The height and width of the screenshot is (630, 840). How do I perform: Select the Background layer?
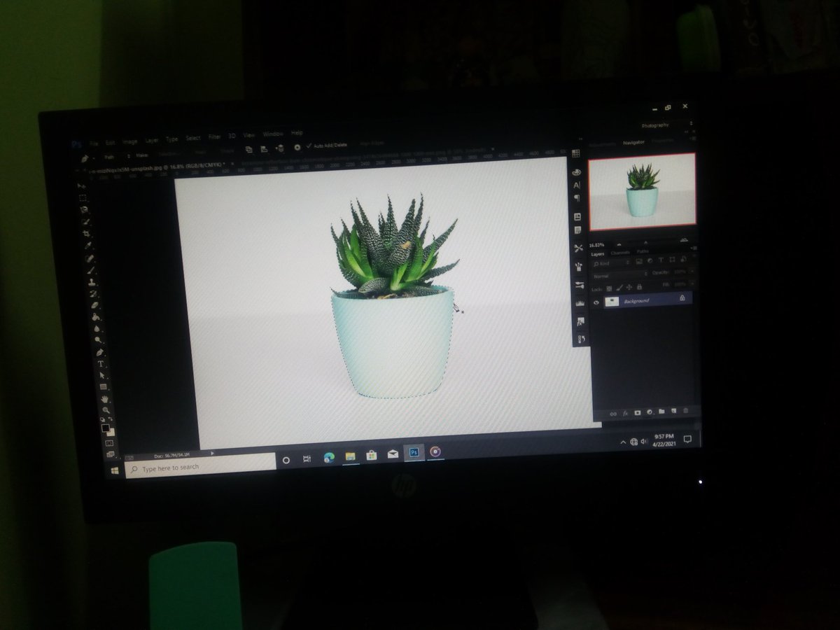[x=648, y=300]
